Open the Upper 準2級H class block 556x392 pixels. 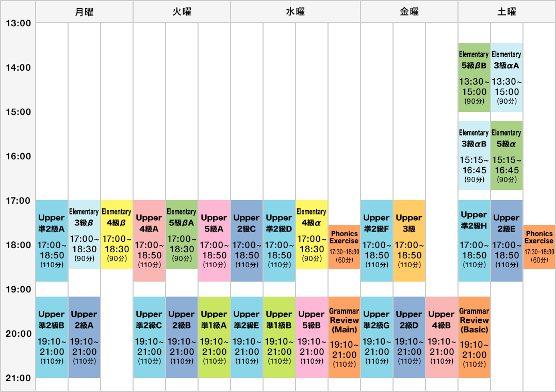point(474,241)
